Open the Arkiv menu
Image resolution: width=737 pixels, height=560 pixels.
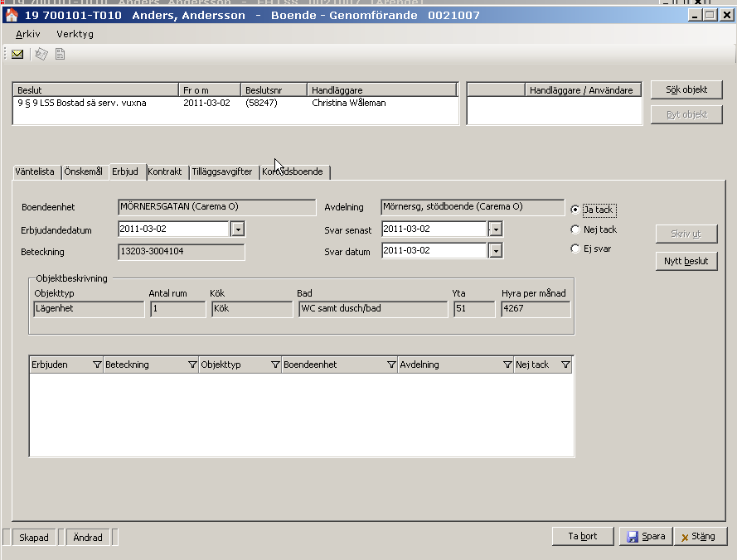tap(27, 34)
